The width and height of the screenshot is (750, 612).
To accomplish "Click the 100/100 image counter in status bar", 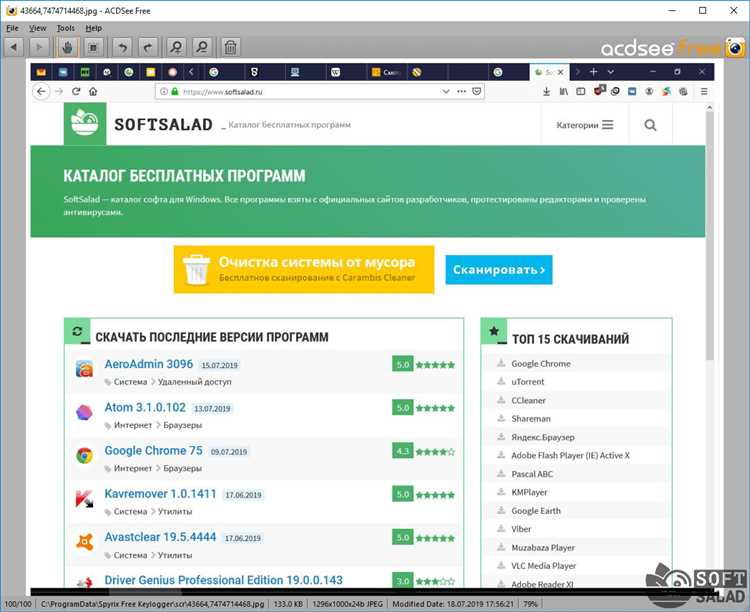I will 18,604.
